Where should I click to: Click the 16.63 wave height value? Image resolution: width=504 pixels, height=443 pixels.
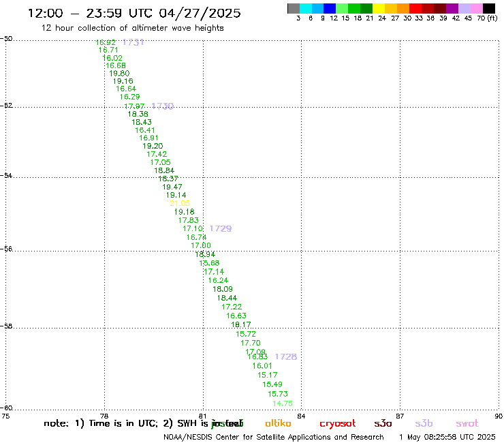point(236,316)
